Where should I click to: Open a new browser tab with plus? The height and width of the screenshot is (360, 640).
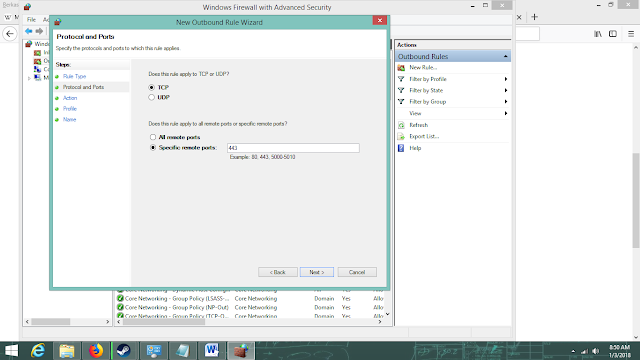[x=535, y=17]
